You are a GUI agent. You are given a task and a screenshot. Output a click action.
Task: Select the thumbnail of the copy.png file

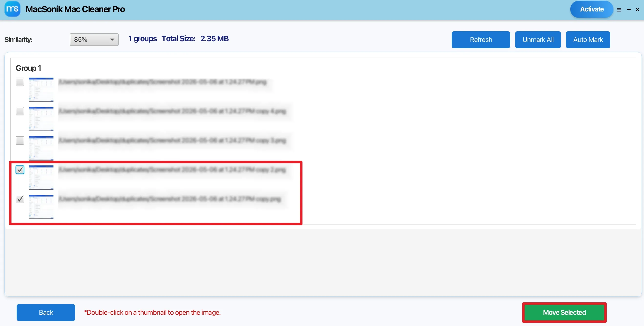[x=41, y=207]
